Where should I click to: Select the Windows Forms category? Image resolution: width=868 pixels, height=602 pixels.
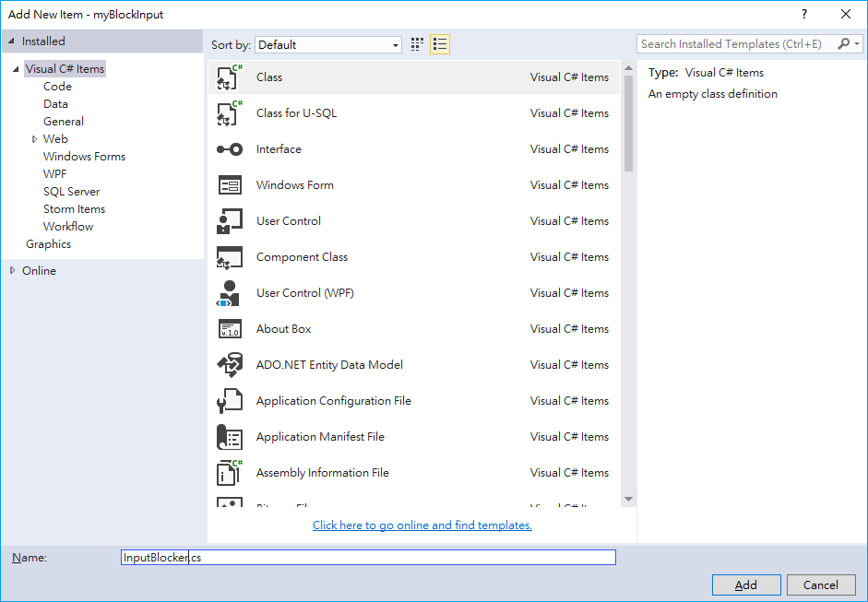pyautogui.click(x=84, y=157)
